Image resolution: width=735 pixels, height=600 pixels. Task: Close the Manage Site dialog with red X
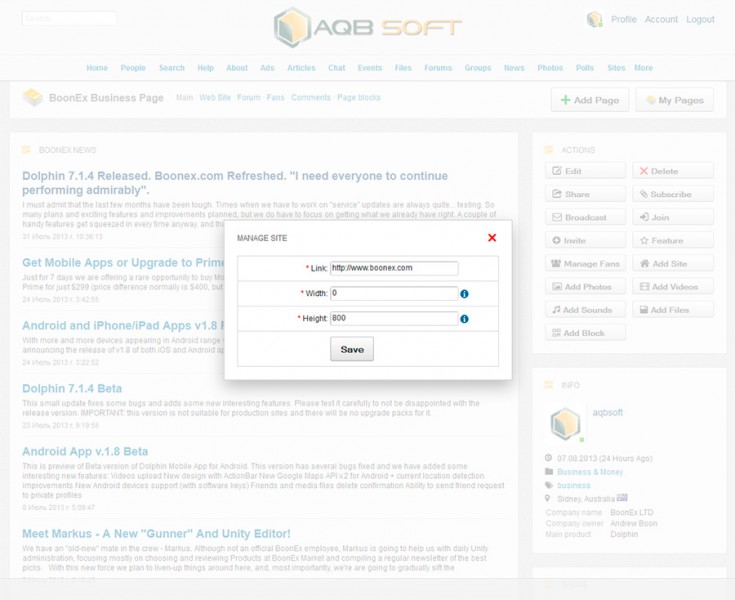(x=492, y=238)
